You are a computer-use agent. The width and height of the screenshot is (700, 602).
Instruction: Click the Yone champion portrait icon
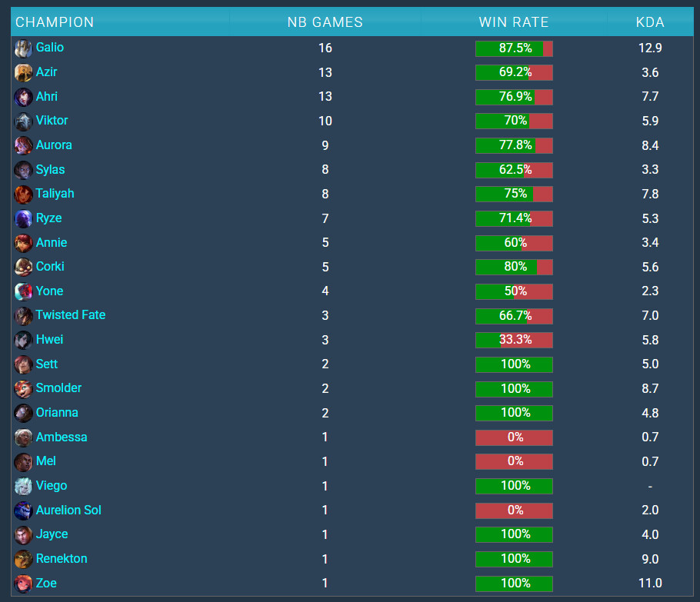(x=23, y=291)
